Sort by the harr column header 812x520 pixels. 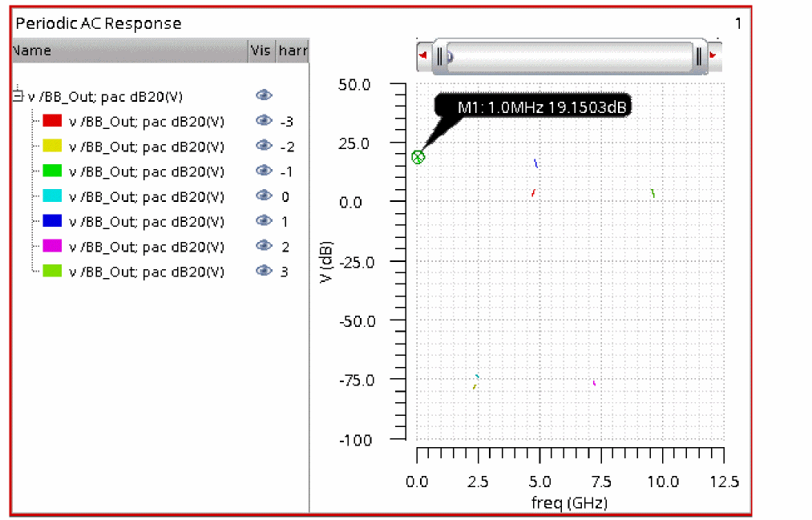[x=292, y=50]
